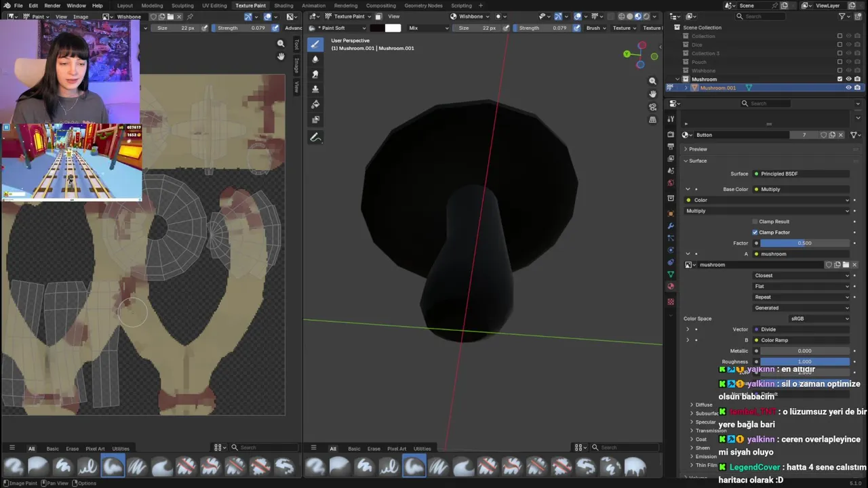Hide Mushroom.001 object with eye icon
This screenshot has height=488, width=868.
coord(848,87)
